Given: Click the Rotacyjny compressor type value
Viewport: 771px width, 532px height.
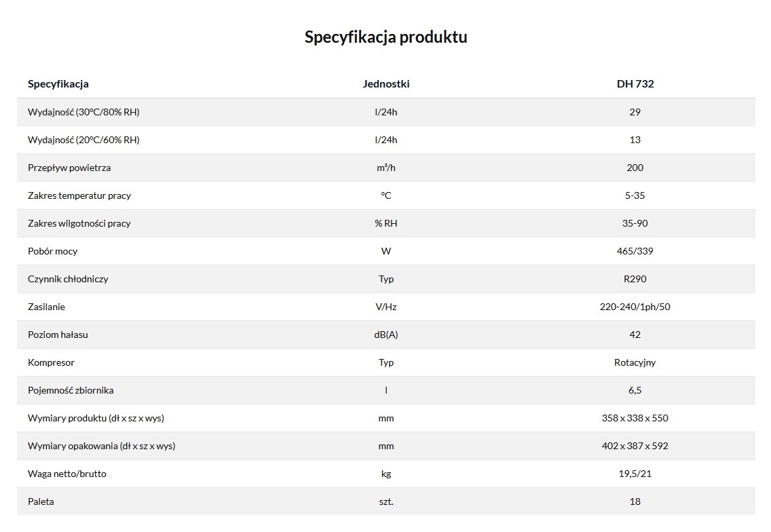Looking at the screenshot, I should [x=635, y=363].
